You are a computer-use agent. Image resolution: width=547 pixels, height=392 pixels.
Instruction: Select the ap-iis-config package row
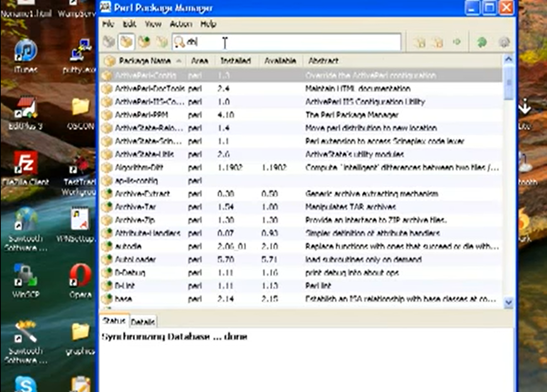[x=301, y=180]
